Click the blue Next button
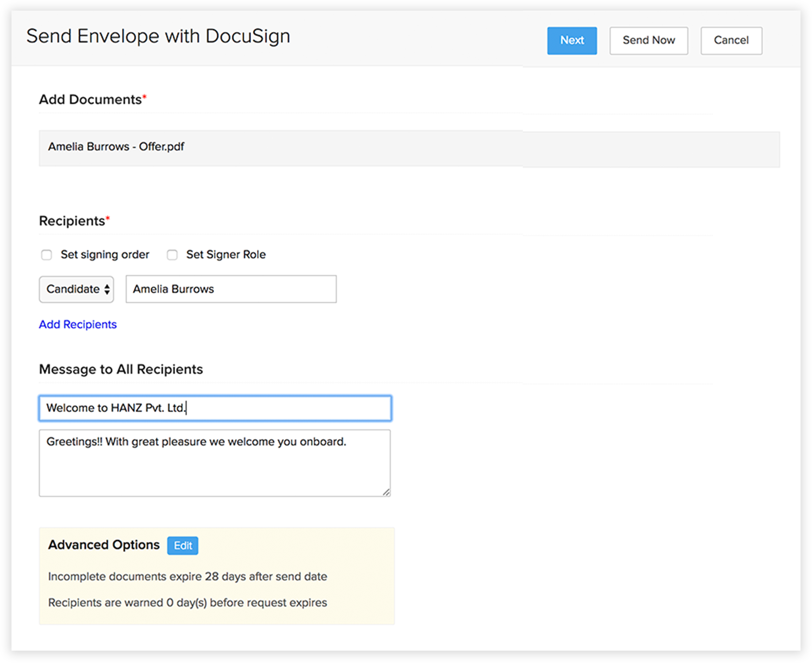This screenshot has height=663, width=812. point(571,41)
